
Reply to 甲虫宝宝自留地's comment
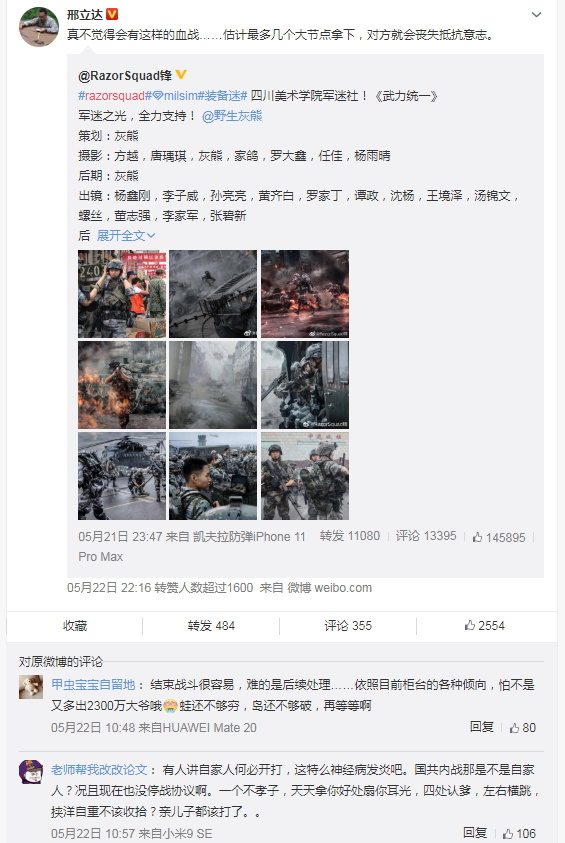pos(482,727)
